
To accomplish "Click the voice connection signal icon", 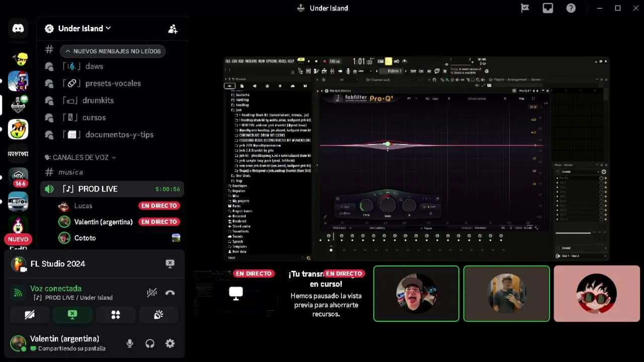I will coord(18,293).
